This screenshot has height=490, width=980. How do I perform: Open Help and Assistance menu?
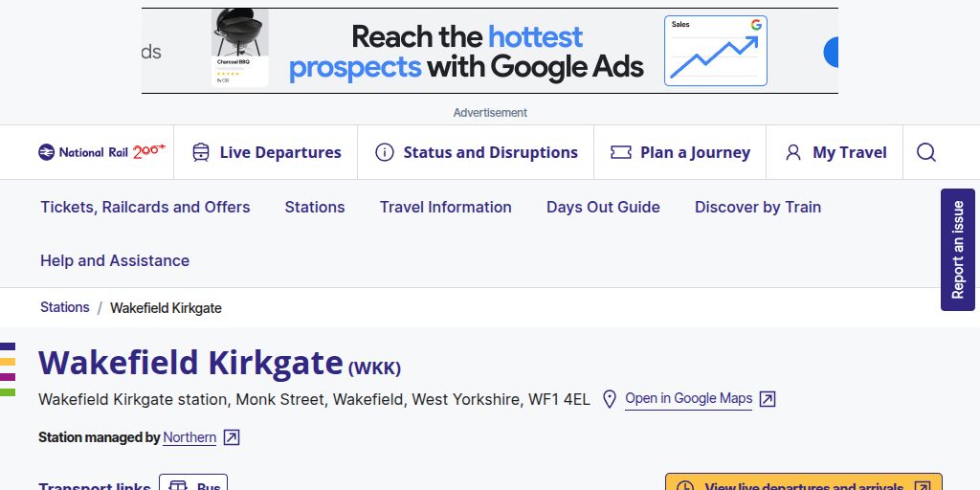click(x=115, y=260)
